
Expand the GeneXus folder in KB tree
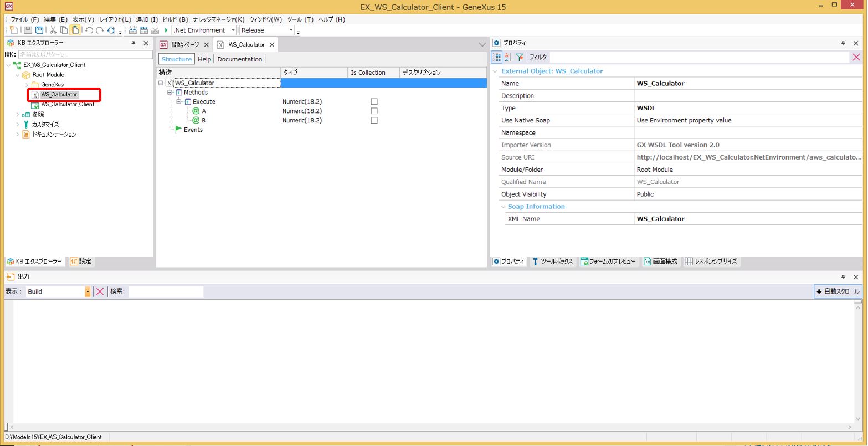pos(27,85)
